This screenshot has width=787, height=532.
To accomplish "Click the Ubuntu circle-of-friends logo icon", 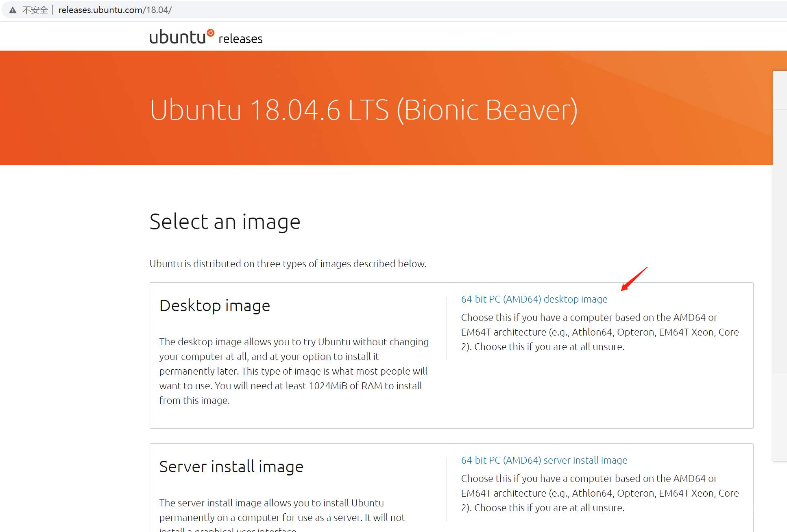I will point(210,33).
